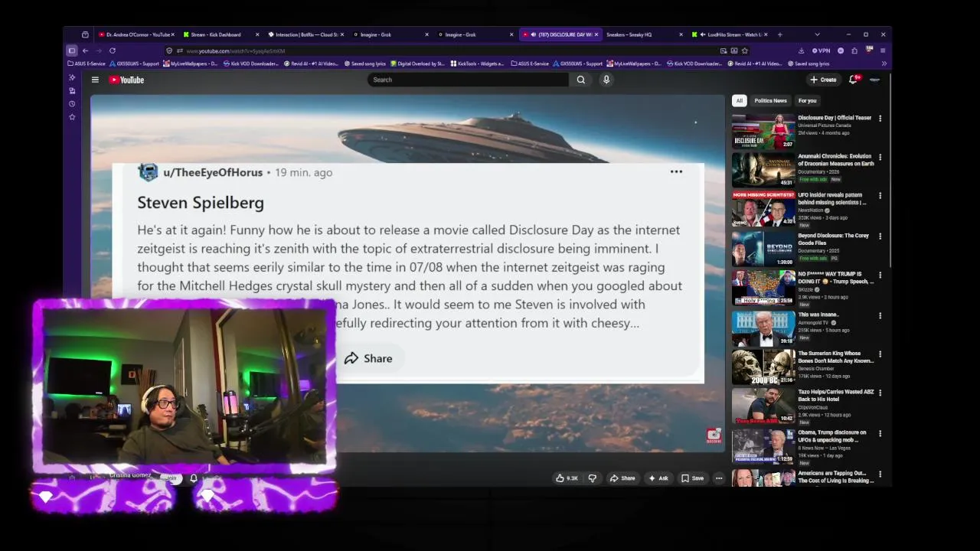Click 'NO F****** WAY TRUMP IS DOING IT' title
Viewport: 980px width, 551px height.
[x=835, y=277]
